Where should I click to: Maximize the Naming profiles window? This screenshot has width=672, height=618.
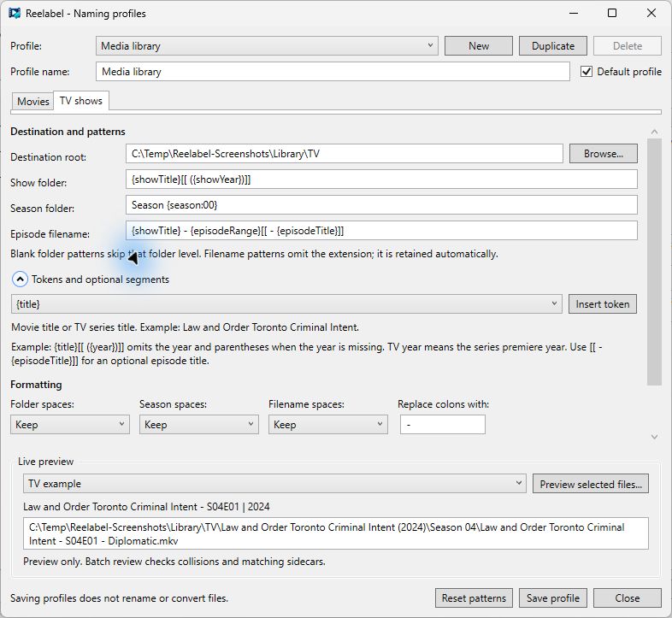[x=612, y=13]
